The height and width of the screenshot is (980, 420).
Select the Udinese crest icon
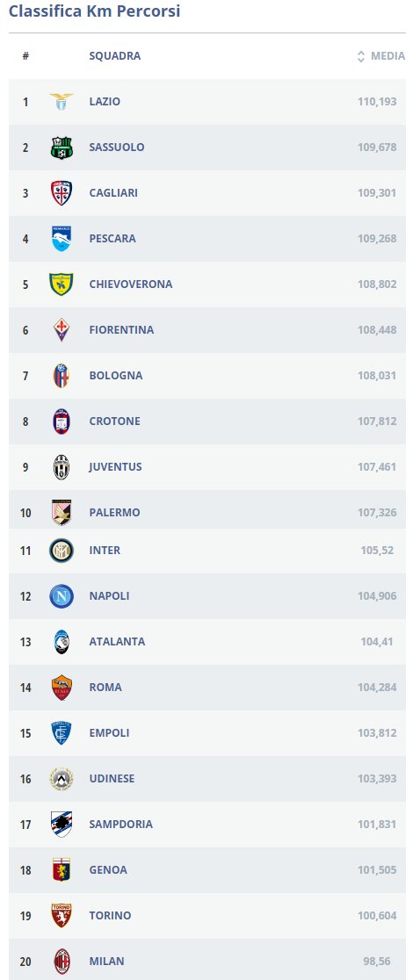pos(62,779)
